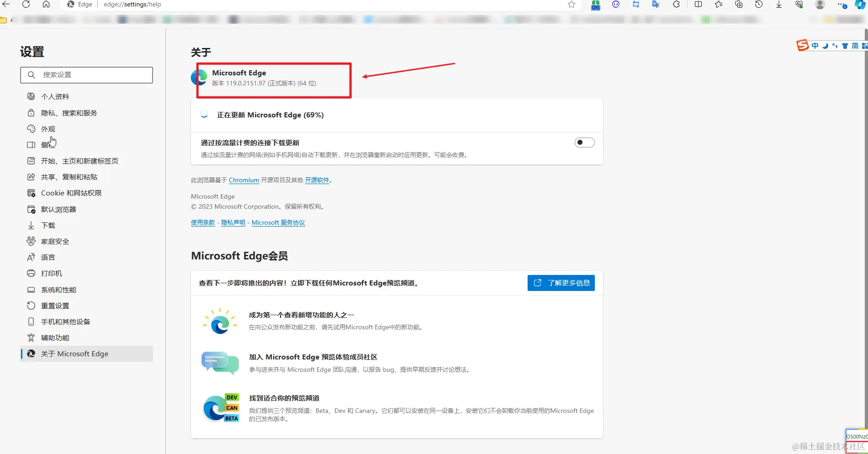The width and height of the screenshot is (868, 454).
Task: Toggle Sogou simplified 简 character icon
Action: click(x=855, y=46)
